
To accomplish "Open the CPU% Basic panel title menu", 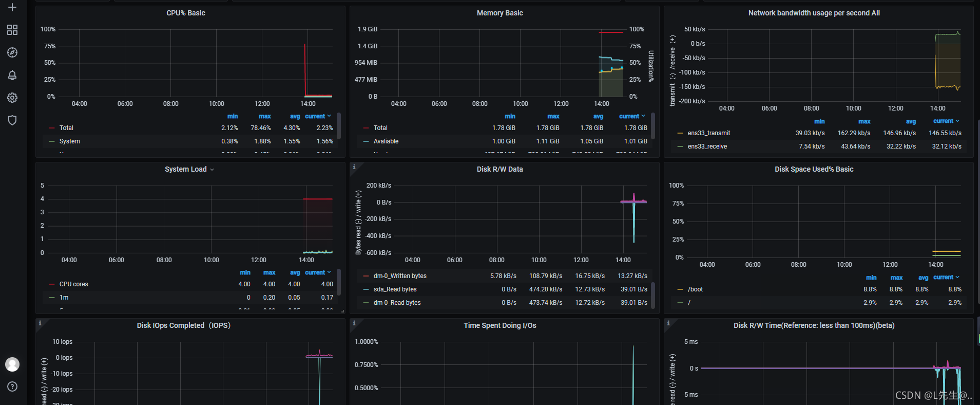I will 186,13.
